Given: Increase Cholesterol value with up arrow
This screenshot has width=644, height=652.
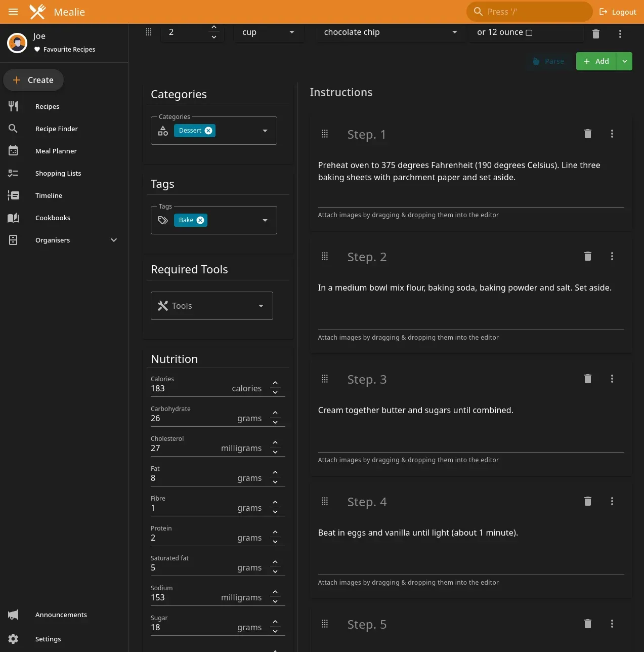Looking at the screenshot, I should pyautogui.click(x=275, y=443).
